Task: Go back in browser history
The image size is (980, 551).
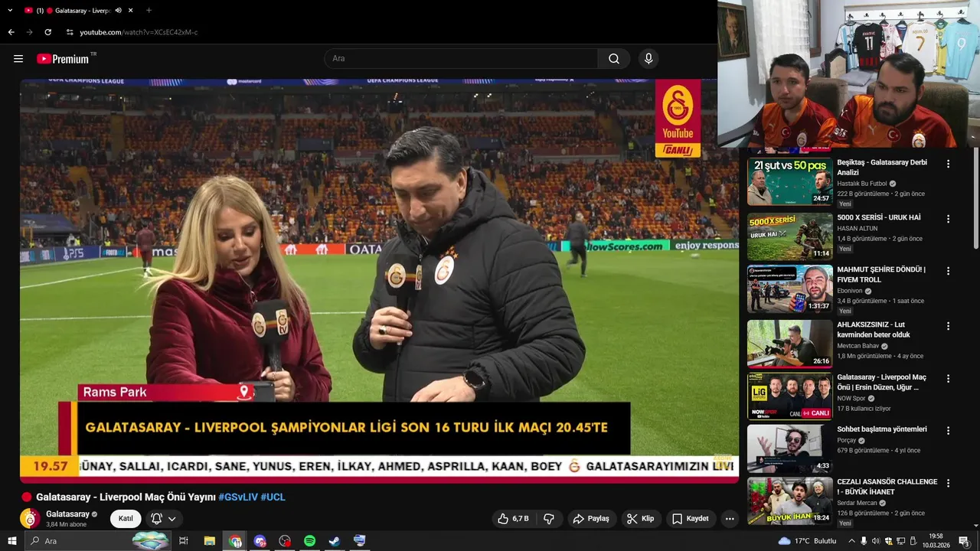Action: (x=11, y=32)
